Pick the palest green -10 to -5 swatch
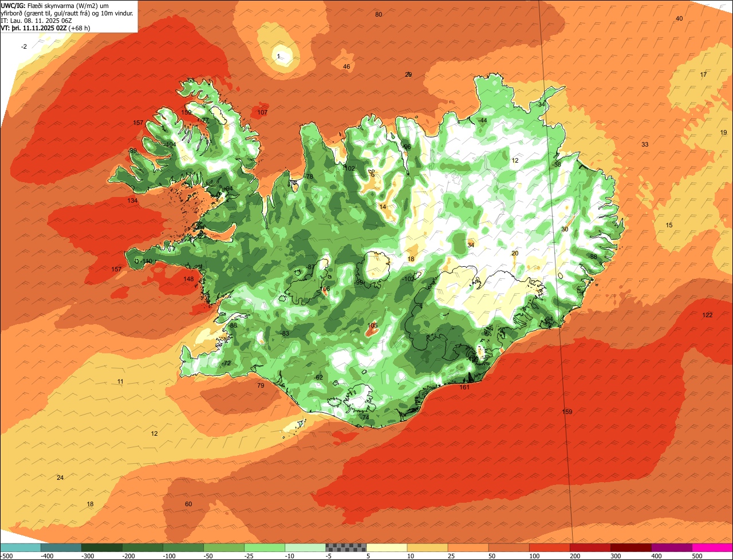The height and width of the screenshot is (560, 733). coord(305,547)
